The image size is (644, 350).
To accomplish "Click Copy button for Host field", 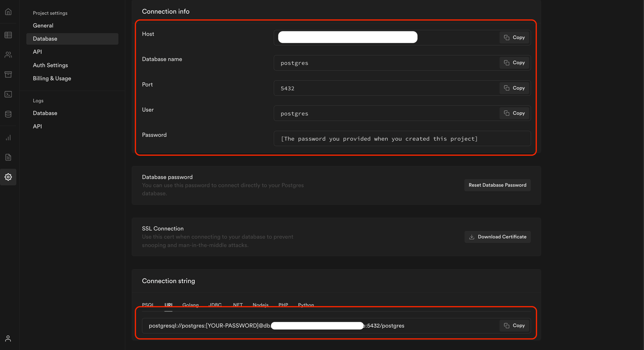I will coord(514,37).
